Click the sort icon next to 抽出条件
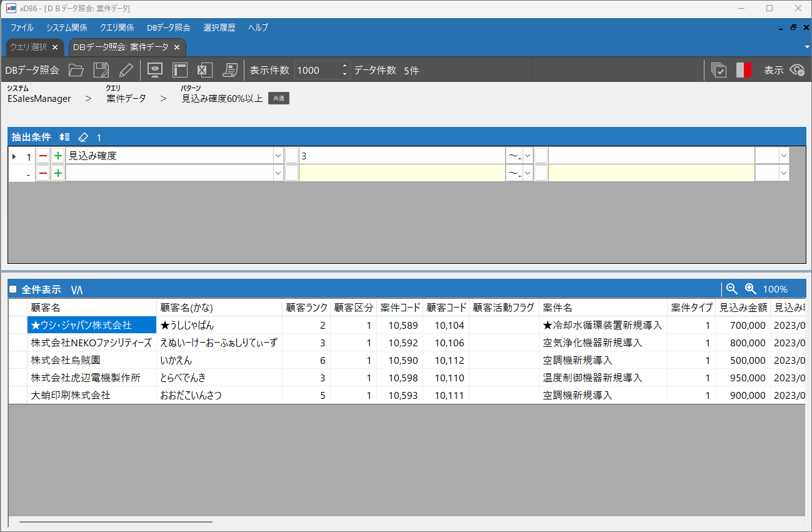 (64, 137)
